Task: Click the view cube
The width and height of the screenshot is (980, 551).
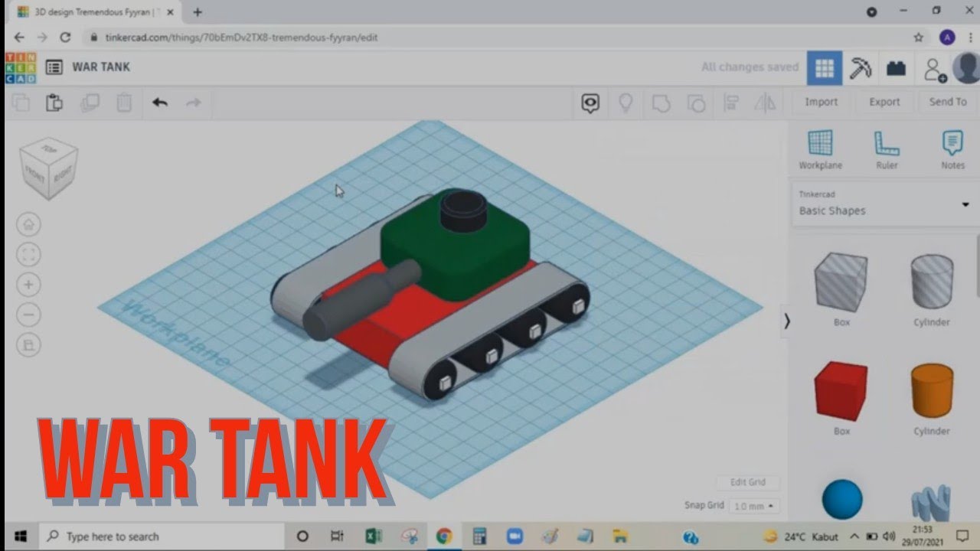Action: pos(49,168)
